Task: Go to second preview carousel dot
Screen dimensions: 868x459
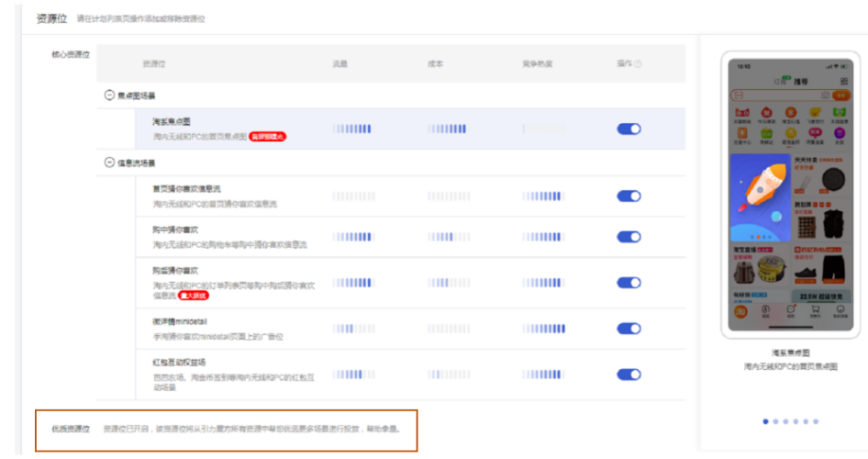Action: (775, 421)
